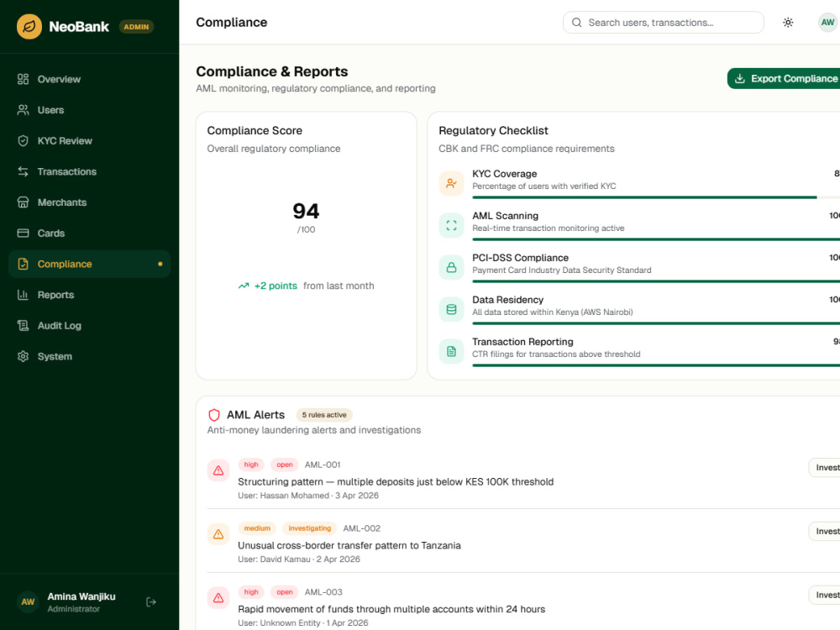Click the open status tag on AML-003
The image size is (840, 630).
(x=285, y=592)
